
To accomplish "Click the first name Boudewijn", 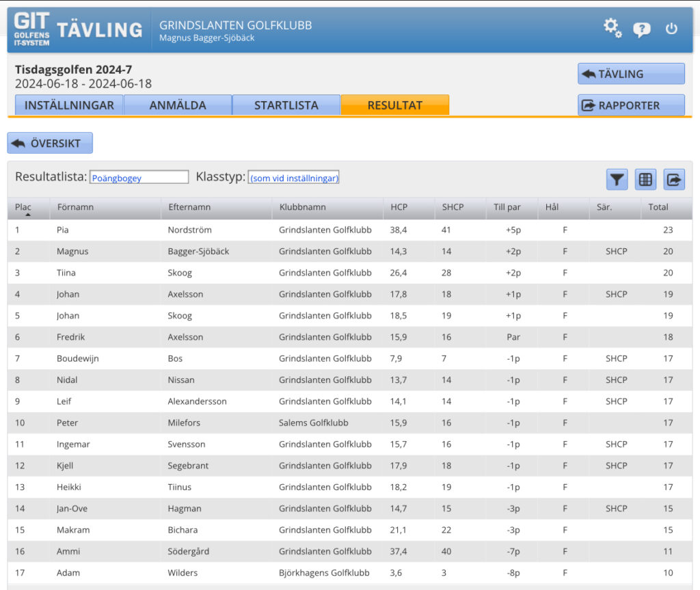I will [x=78, y=359].
